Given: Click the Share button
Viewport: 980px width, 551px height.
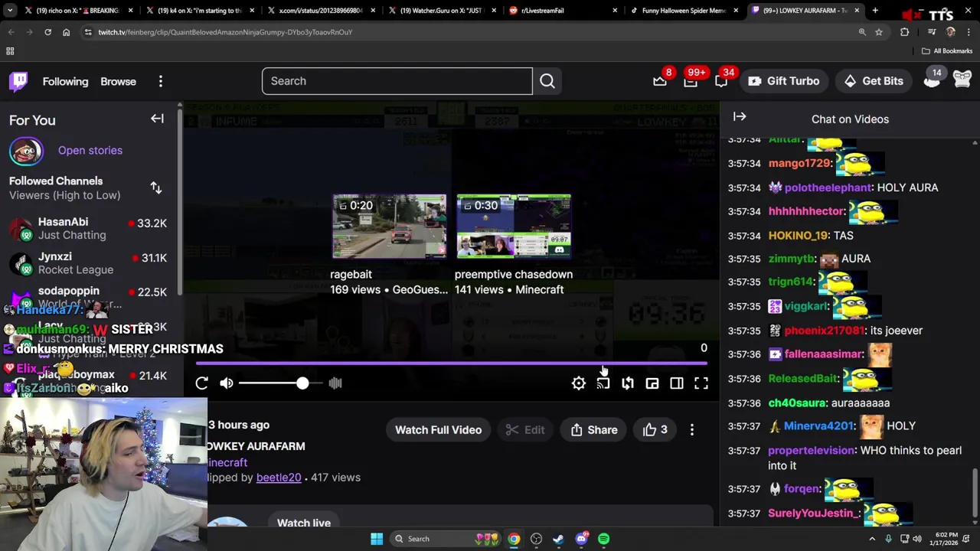Looking at the screenshot, I should coord(594,430).
